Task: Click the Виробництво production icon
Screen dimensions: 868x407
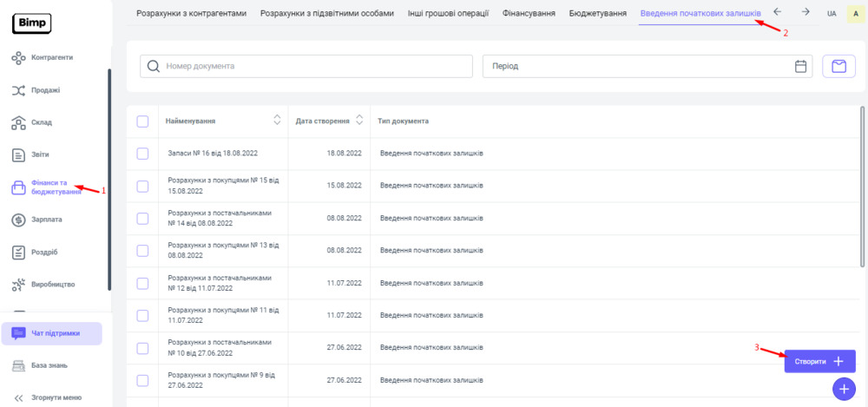Action: coord(19,284)
